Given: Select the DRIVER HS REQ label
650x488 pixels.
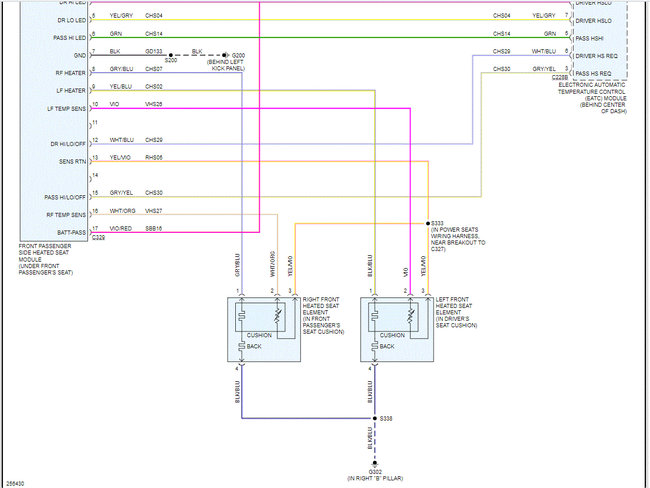Looking at the screenshot, I should [597, 56].
